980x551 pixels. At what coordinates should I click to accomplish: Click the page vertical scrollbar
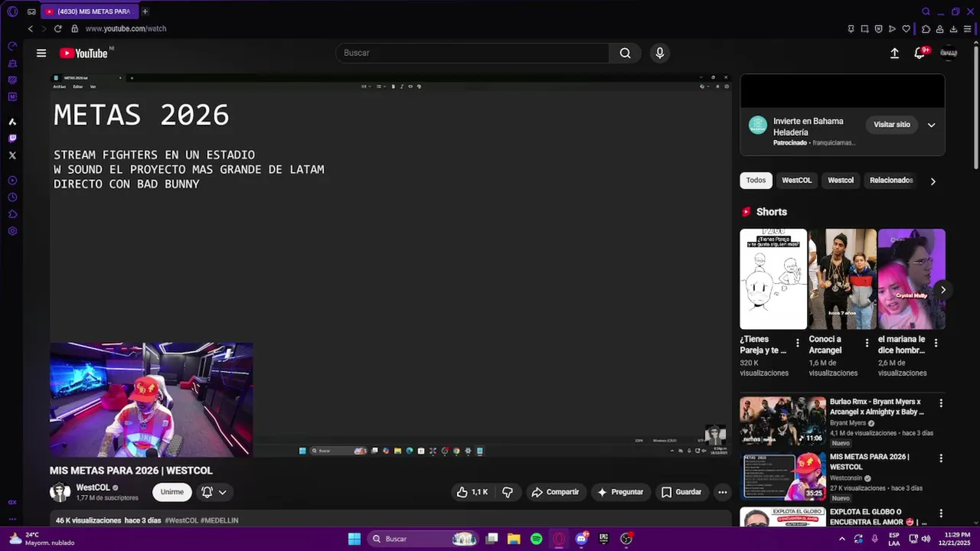(x=975, y=107)
